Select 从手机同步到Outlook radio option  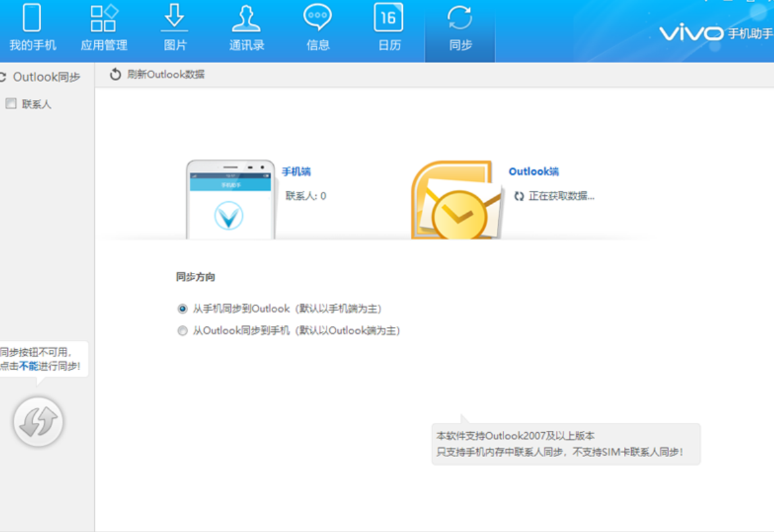(x=182, y=308)
